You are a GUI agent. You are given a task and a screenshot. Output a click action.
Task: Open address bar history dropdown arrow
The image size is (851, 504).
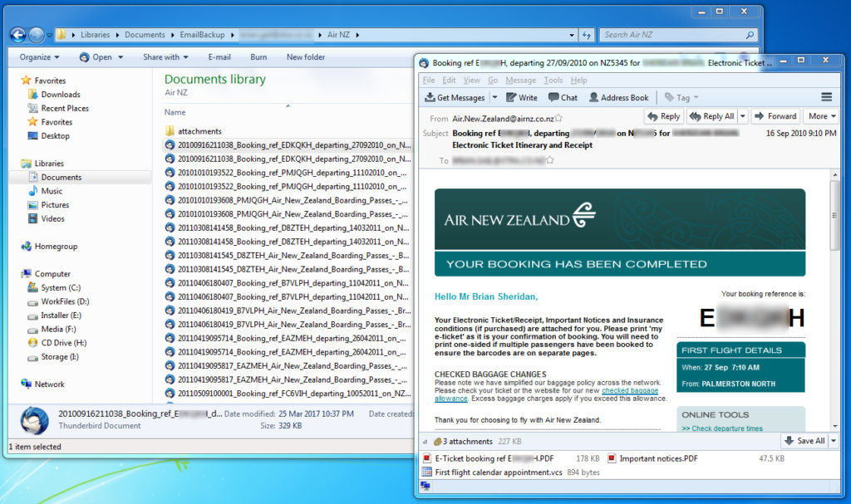coord(572,35)
